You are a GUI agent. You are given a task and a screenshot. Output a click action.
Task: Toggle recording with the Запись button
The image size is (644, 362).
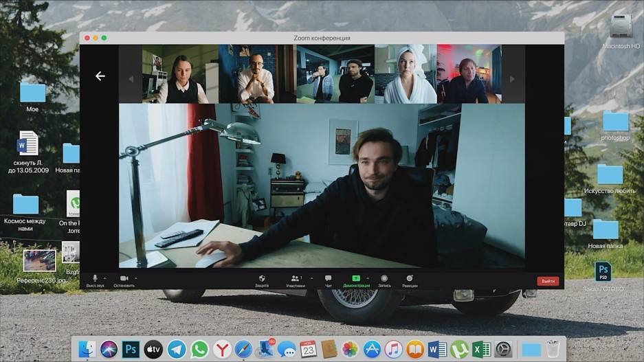click(x=384, y=279)
